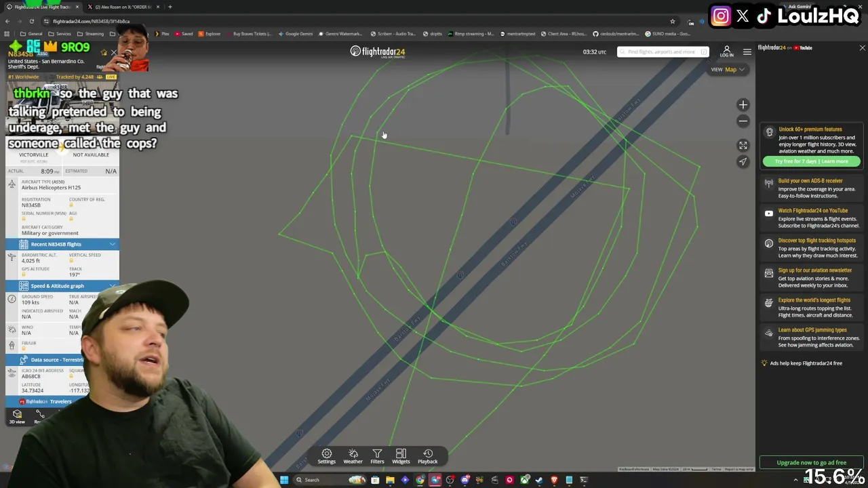Toggle fullscreen map view
Viewport: 868px width, 488px height.
[x=743, y=145]
